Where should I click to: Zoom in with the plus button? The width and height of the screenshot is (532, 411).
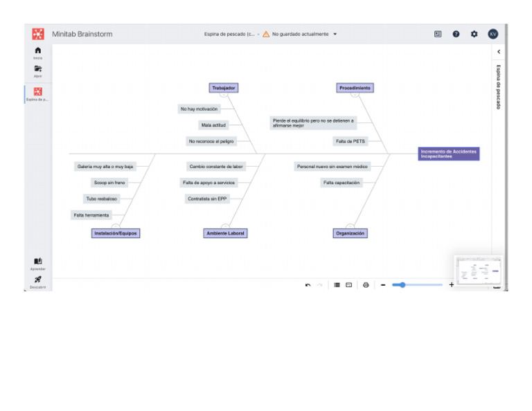451,285
